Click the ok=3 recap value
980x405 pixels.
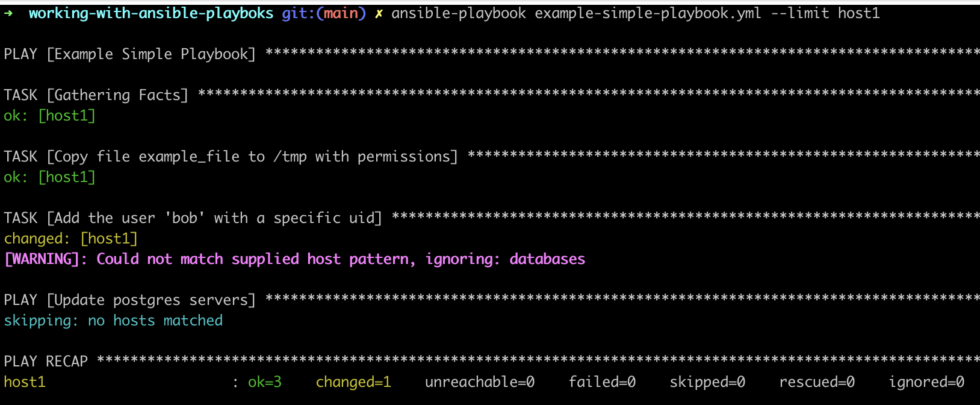[265, 382]
